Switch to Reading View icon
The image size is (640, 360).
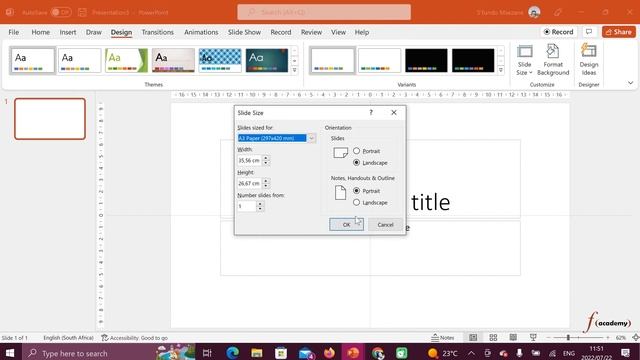click(513, 338)
